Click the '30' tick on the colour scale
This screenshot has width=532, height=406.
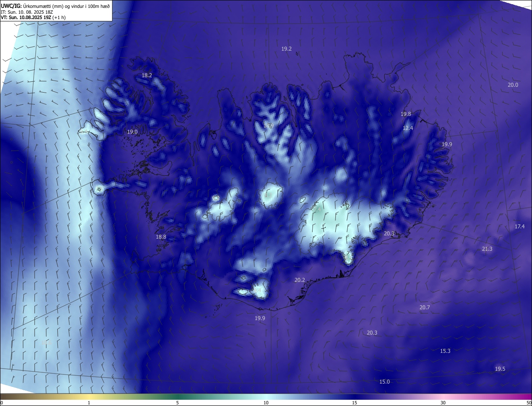[443, 403]
